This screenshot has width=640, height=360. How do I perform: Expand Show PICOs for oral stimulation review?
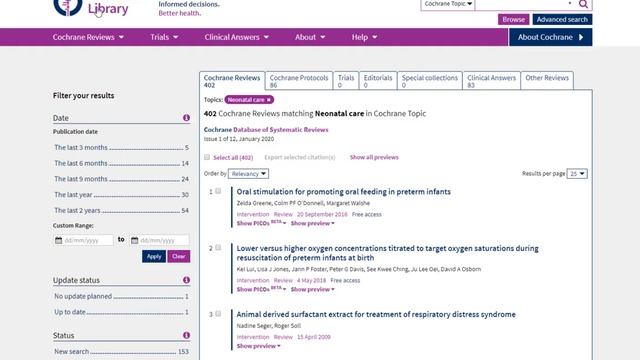261,223
